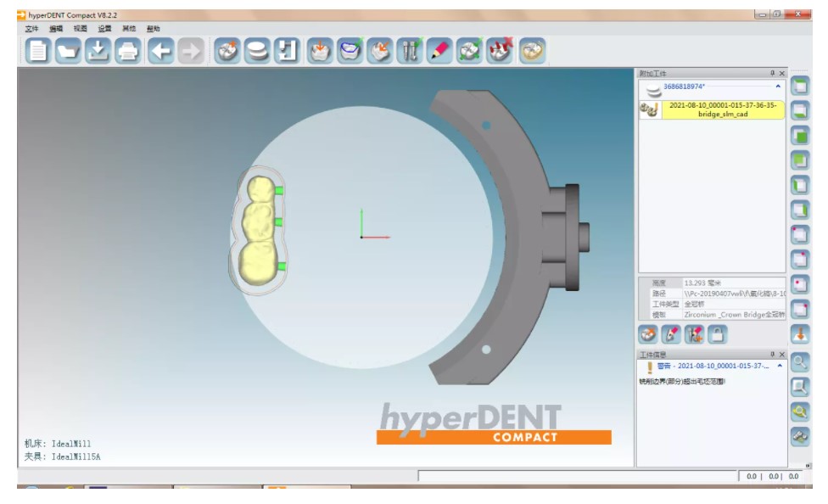Switch to top view cube icon
828x504 pixels.
[x=800, y=86]
